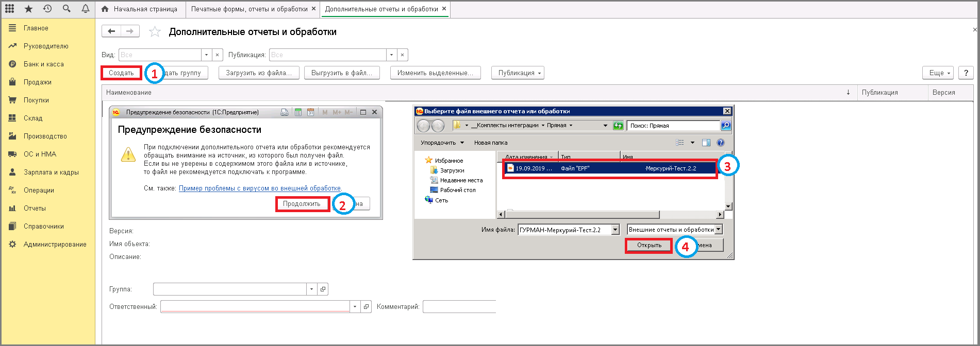Click the cart icon for Покупки
Viewport: 980px width, 346px height.
pos(12,100)
